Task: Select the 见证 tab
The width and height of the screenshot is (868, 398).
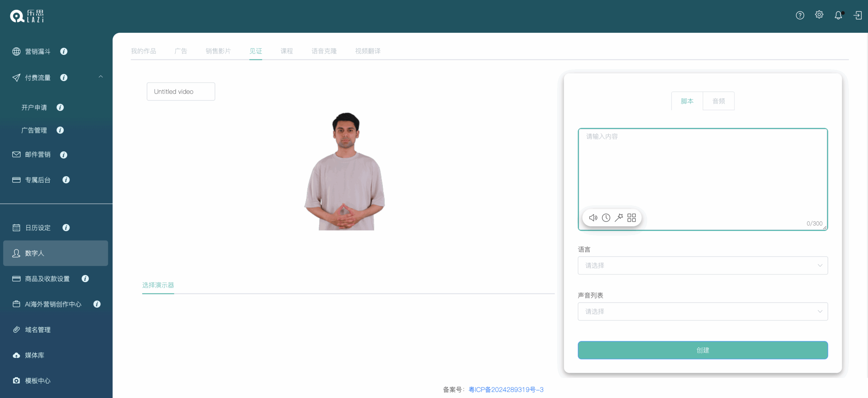Action: point(256,51)
